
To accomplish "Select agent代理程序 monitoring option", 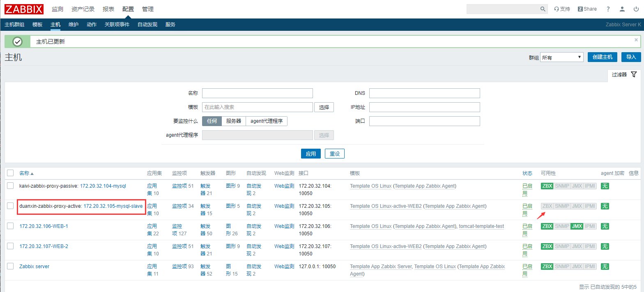I will 267,121.
